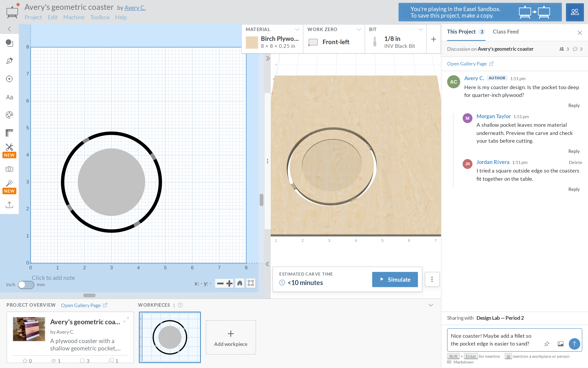Expand the project overview card
The image size is (588, 368).
click(126, 320)
